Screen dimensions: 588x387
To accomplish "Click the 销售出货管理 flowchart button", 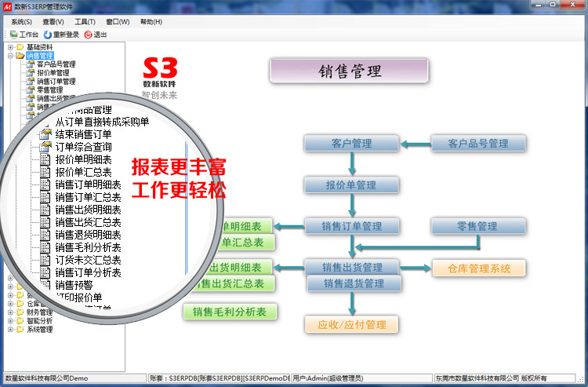I will coord(351,267).
